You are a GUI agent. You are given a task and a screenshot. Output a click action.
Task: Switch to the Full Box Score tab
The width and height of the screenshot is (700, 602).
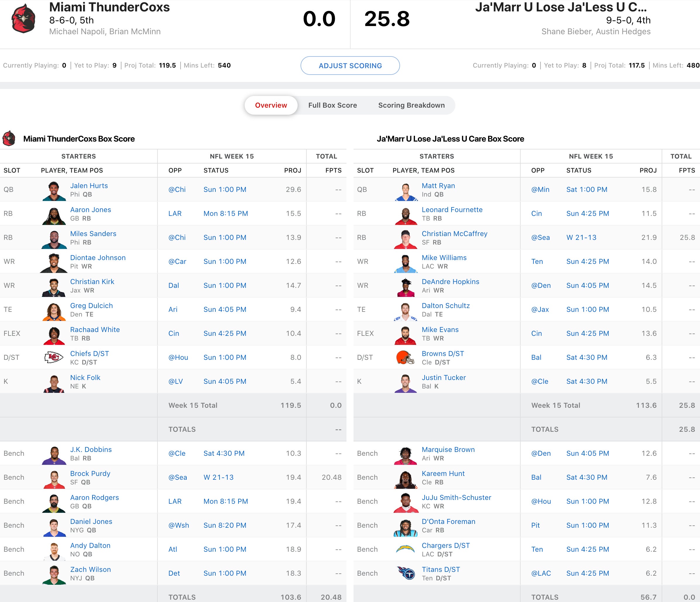332,105
